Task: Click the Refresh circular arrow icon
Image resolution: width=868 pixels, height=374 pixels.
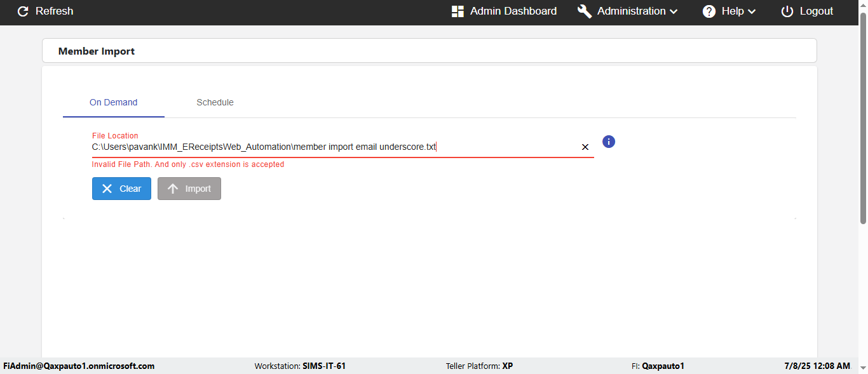Action: [x=23, y=11]
